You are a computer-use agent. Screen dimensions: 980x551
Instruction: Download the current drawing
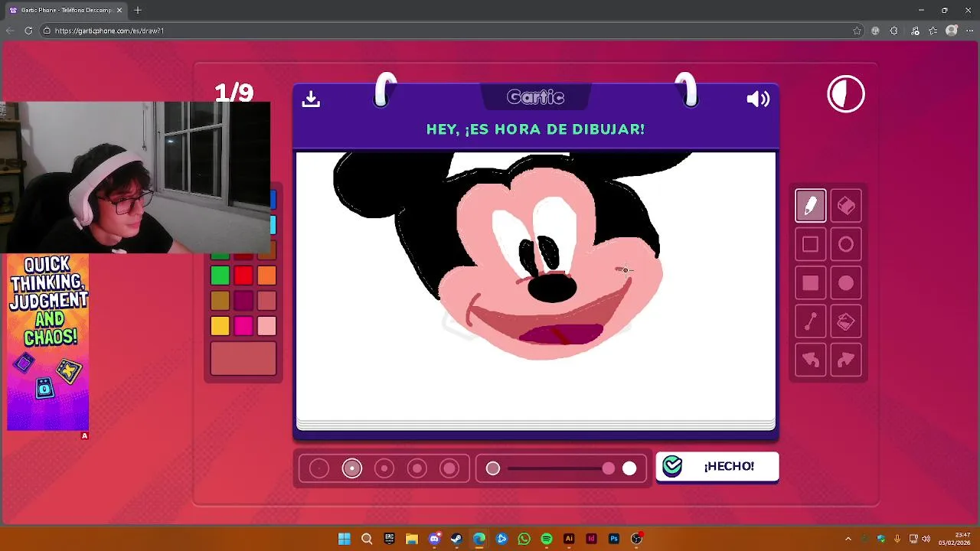pos(311,99)
